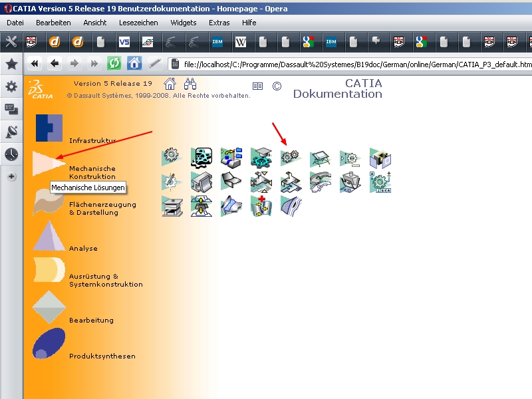This screenshot has height=399, width=532.
Task: Open the open box with panels icon
Action: point(380,158)
